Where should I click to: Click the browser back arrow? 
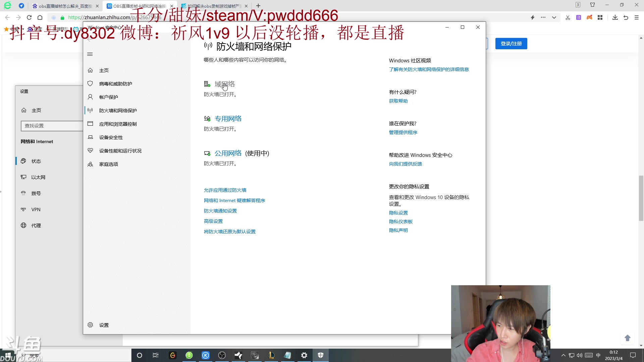tap(7, 17)
